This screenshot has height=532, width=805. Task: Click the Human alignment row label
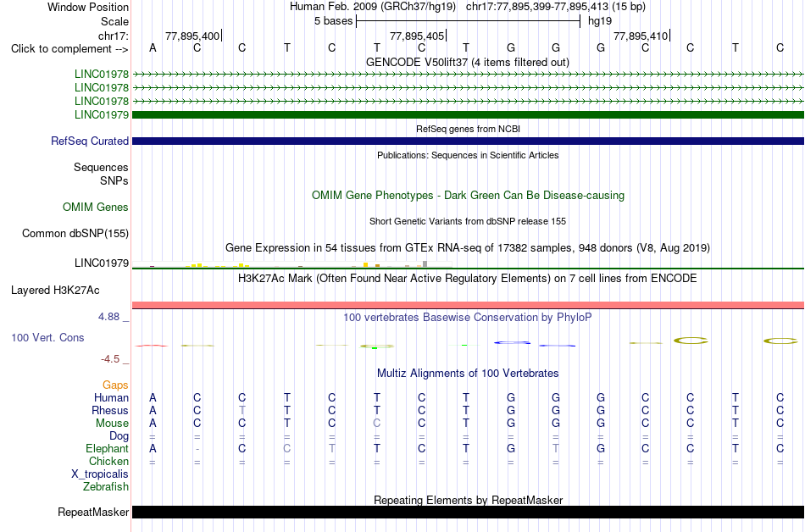[111, 397]
